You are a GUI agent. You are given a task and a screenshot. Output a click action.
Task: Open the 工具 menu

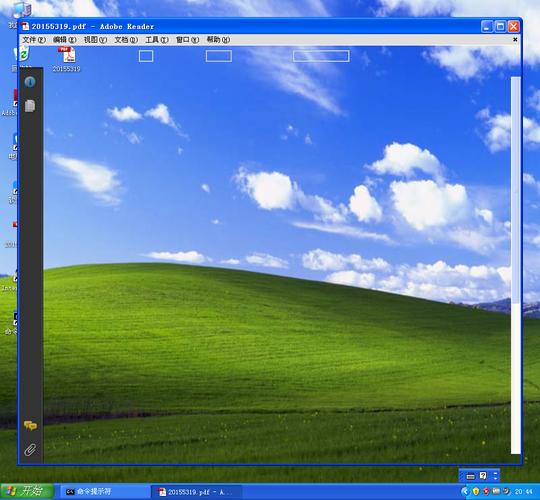pos(157,40)
